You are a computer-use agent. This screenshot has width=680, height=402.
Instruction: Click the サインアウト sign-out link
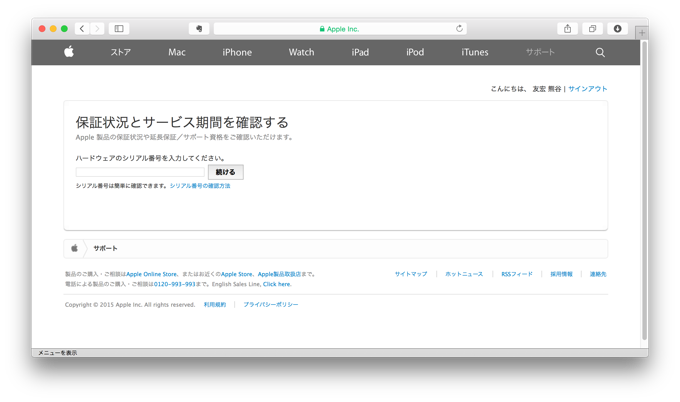(x=588, y=89)
